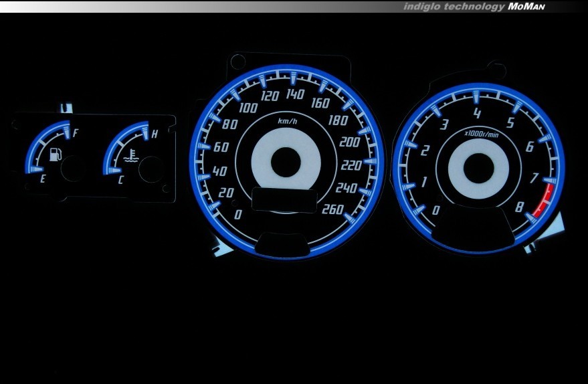The image size is (588, 384).
Task: Click the 2 mark on the tachometer
Action: pos(424,150)
